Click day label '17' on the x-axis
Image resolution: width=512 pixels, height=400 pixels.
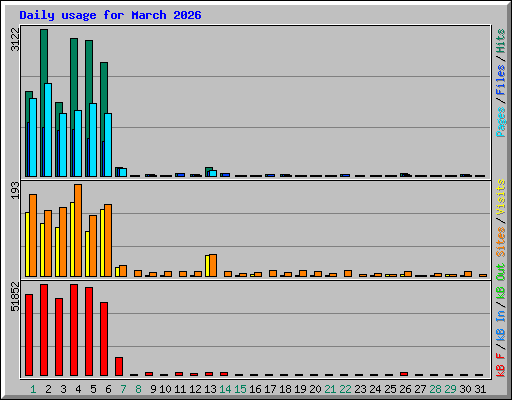[x=270, y=389]
